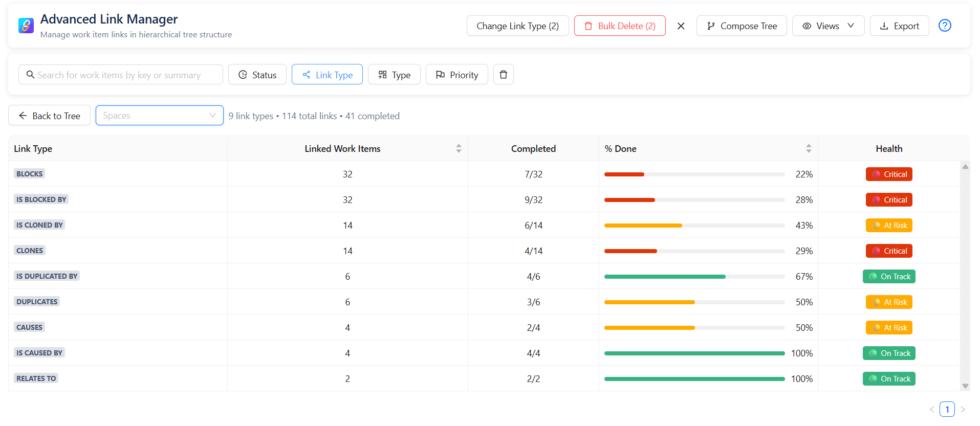
Task: Toggle the Link Type filter
Action: point(327,75)
